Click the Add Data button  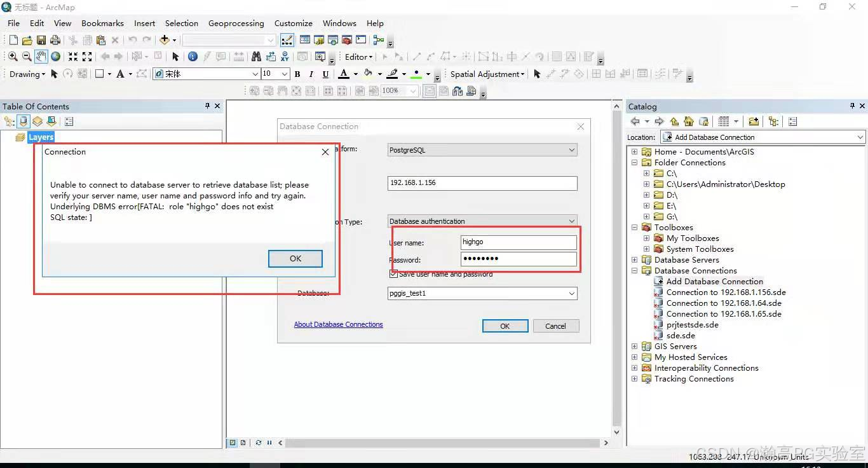(x=165, y=40)
